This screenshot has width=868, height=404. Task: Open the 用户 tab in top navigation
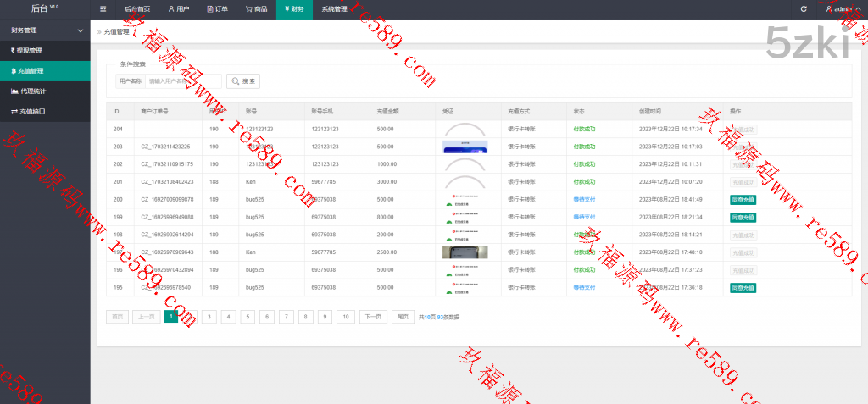(x=178, y=9)
